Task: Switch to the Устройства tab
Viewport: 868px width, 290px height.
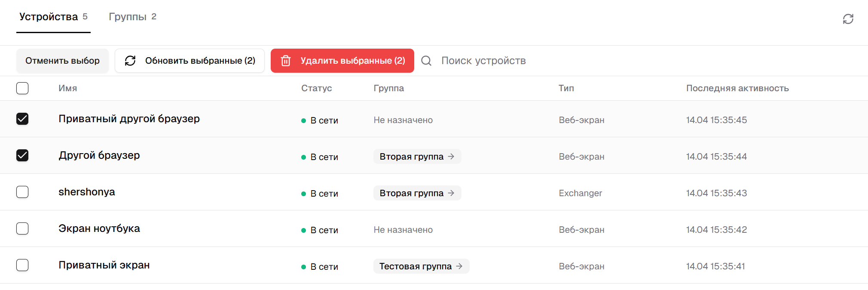Action: [x=53, y=17]
